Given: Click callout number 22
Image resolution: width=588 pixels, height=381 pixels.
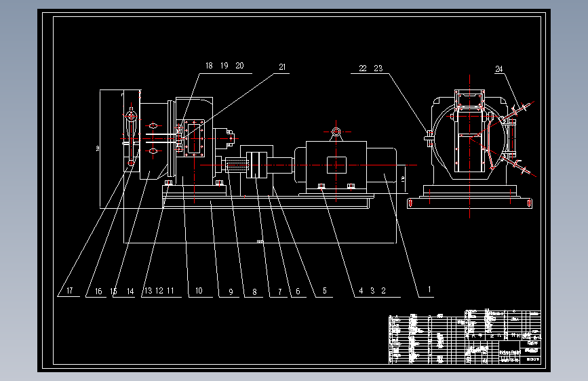Looking at the screenshot, I should 363,68.
